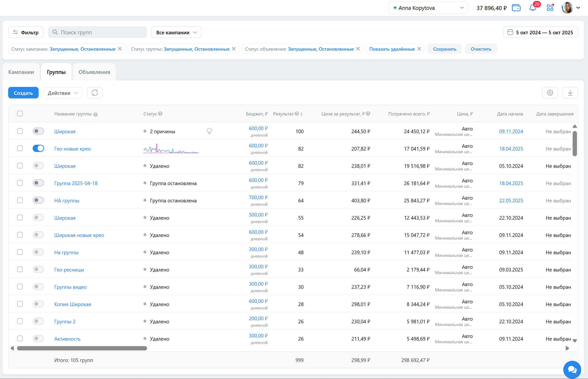Download the table report

coord(570,93)
